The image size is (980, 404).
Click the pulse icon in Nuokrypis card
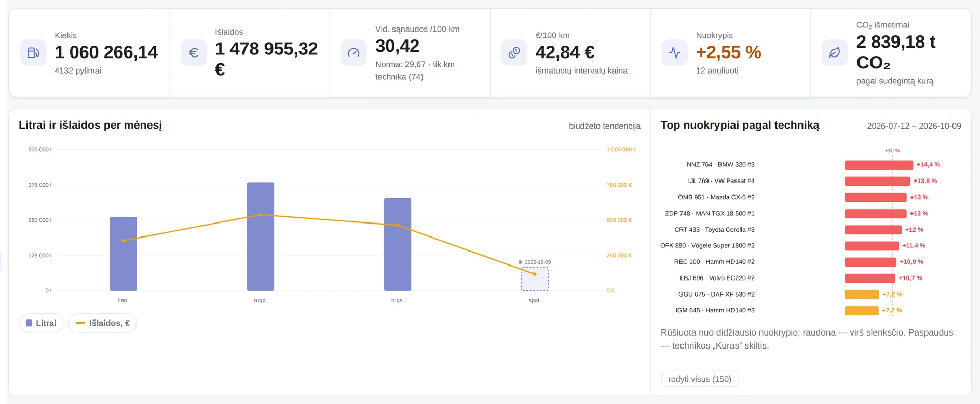click(x=674, y=52)
